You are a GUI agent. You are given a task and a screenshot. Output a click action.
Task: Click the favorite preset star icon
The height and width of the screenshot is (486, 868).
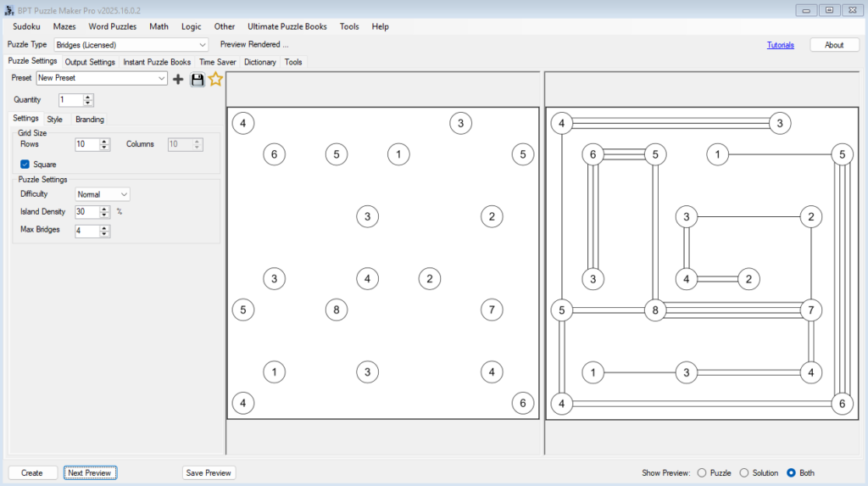[215, 79]
